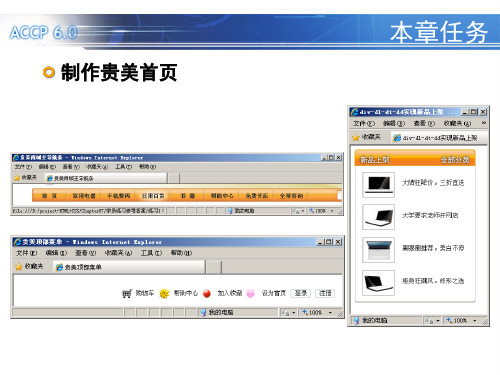The height and width of the screenshot is (375, 500).
Task: Open the zoom 100% dropdown in the bottom window
Action: pyautogui.click(x=330, y=313)
